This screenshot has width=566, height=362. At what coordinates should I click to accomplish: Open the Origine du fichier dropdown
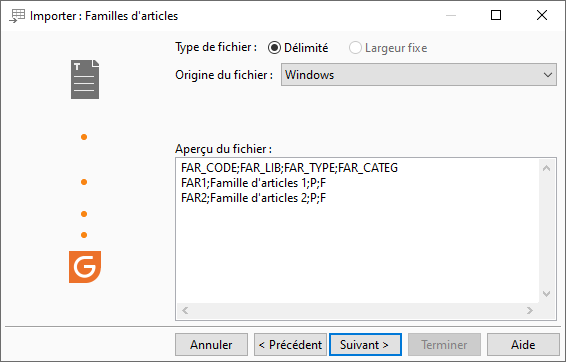point(419,75)
